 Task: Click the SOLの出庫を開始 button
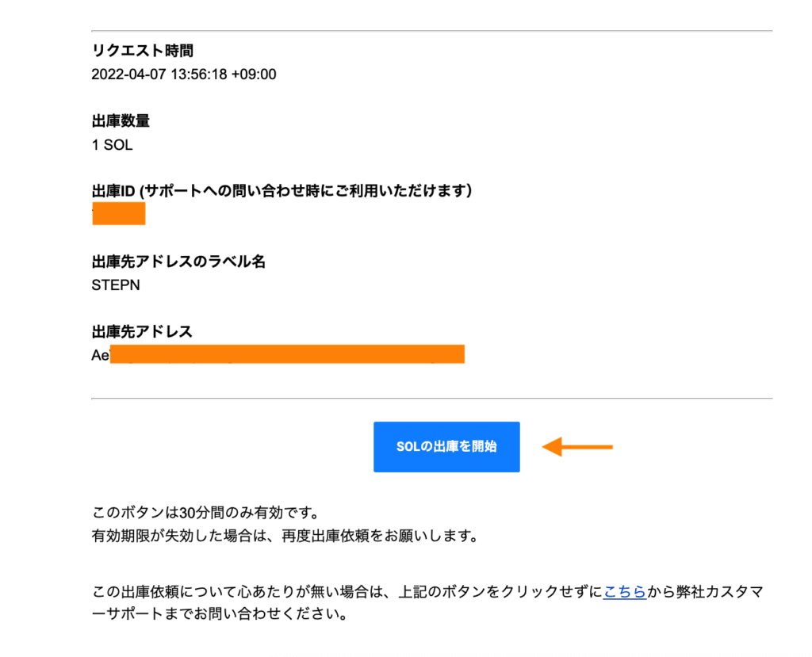pos(446,447)
